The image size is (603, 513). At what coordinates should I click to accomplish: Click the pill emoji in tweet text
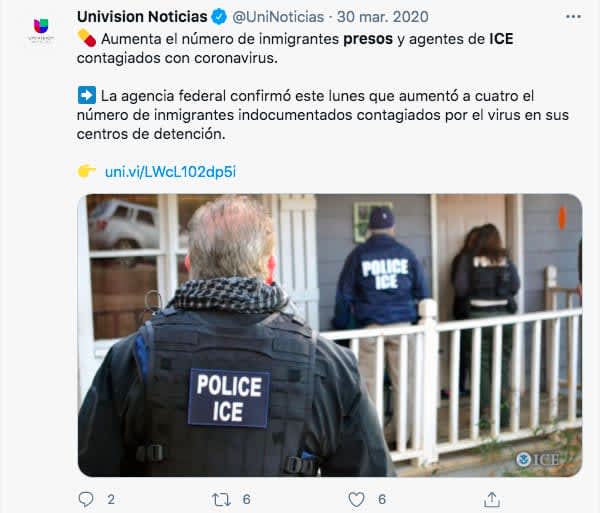[87, 38]
